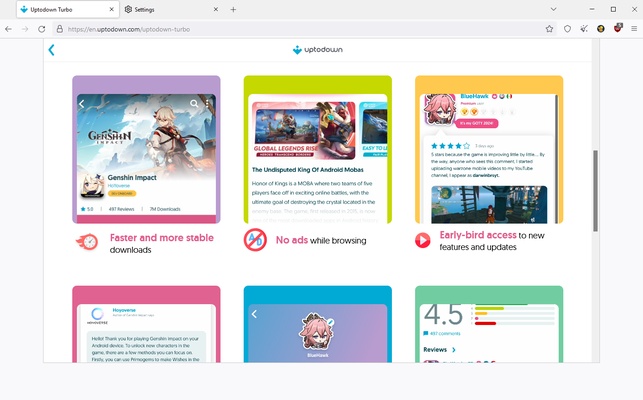Viewport: 643px width, 400px height.
Task: Click the 4.5 rating score in green card
Action: [x=443, y=315]
